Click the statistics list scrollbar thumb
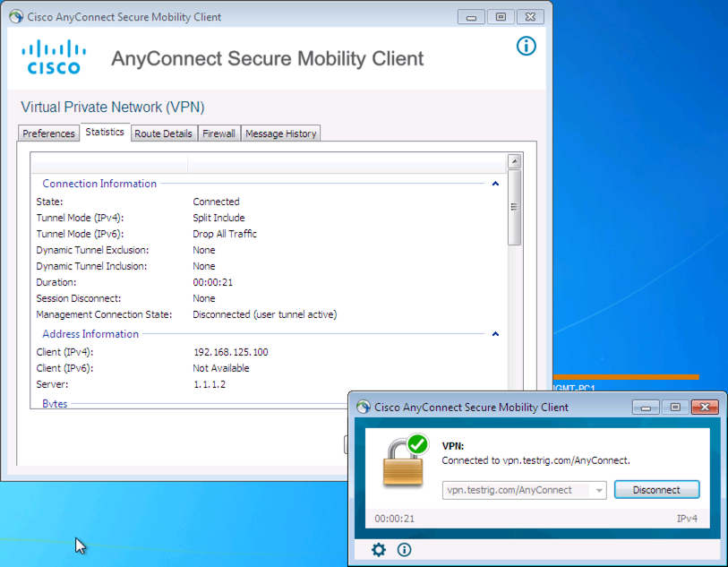This screenshot has height=567, width=728. click(514, 207)
